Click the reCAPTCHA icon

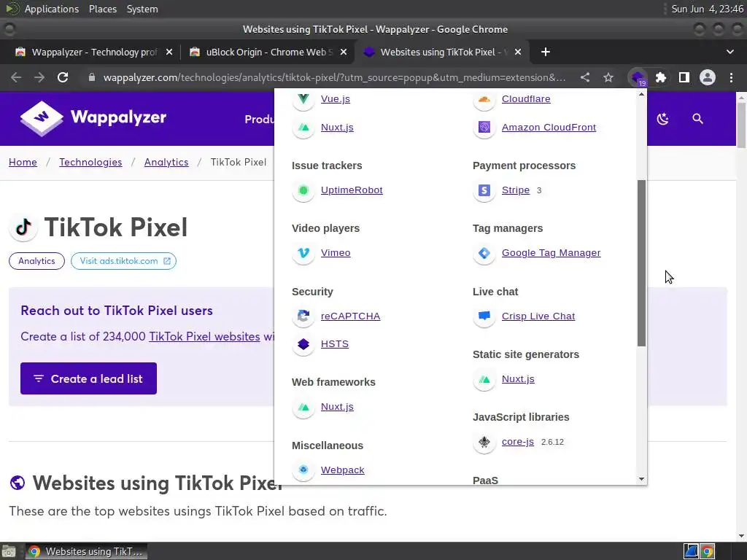click(x=303, y=316)
